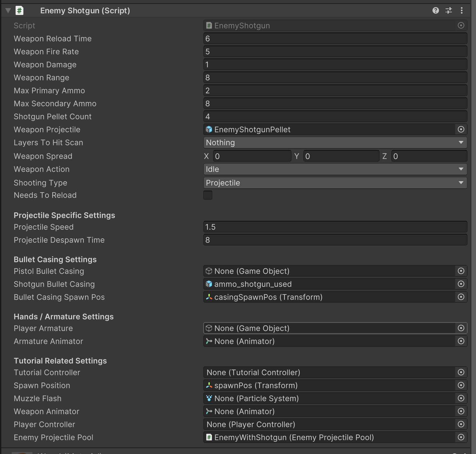Open object picker for Player Armature

pyautogui.click(x=461, y=328)
